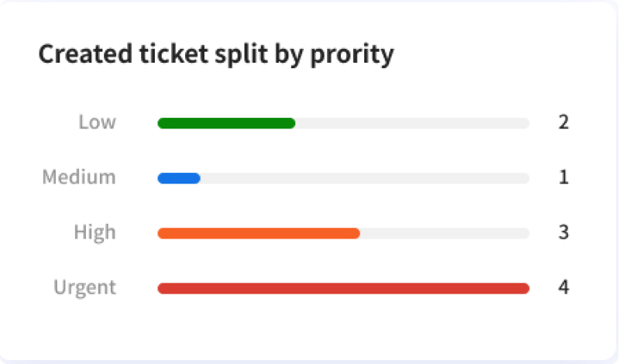
Task: Click the word "split" in the title
Action: point(241,54)
